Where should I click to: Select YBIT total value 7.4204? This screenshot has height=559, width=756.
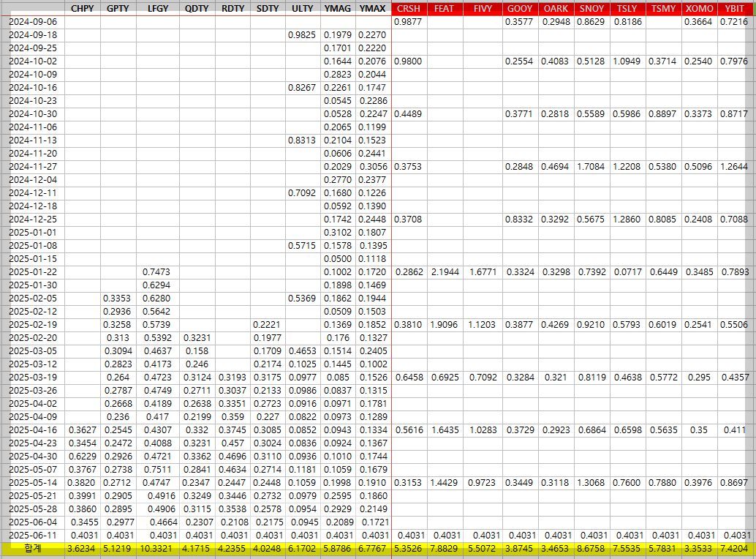click(x=735, y=548)
